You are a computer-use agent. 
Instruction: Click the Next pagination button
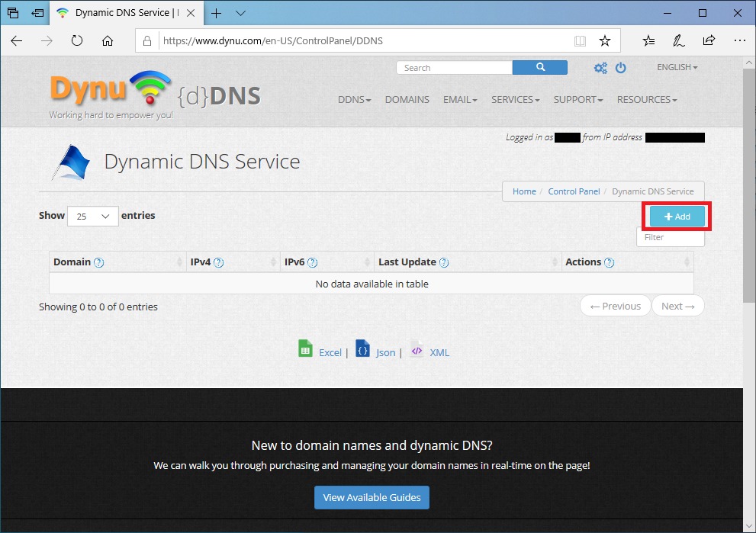click(678, 306)
